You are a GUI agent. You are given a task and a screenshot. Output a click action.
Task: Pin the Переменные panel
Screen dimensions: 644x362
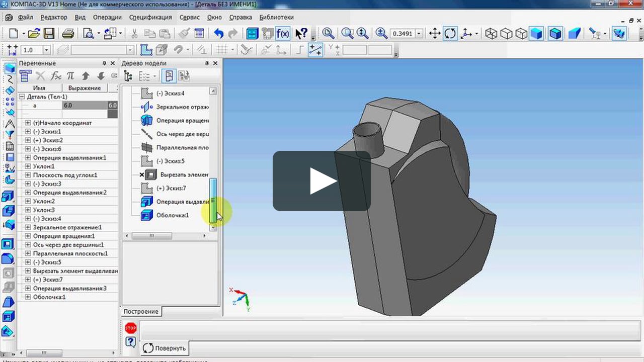point(105,63)
